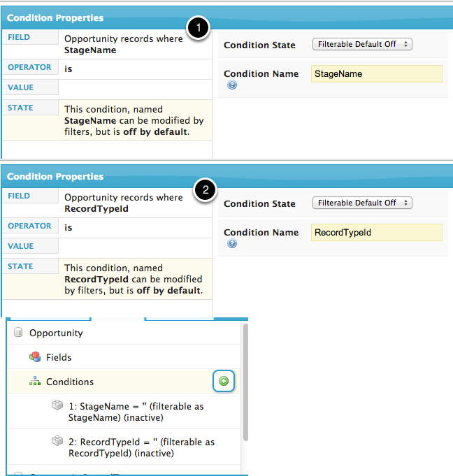Click the cube icon beside condition 1 StageName

[57, 406]
